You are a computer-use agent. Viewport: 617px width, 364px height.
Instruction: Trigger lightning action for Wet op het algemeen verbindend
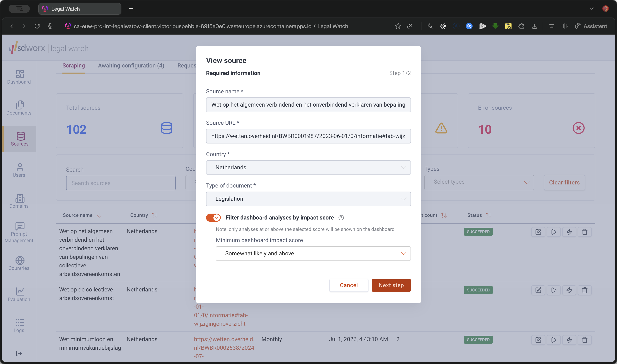[x=569, y=232]
